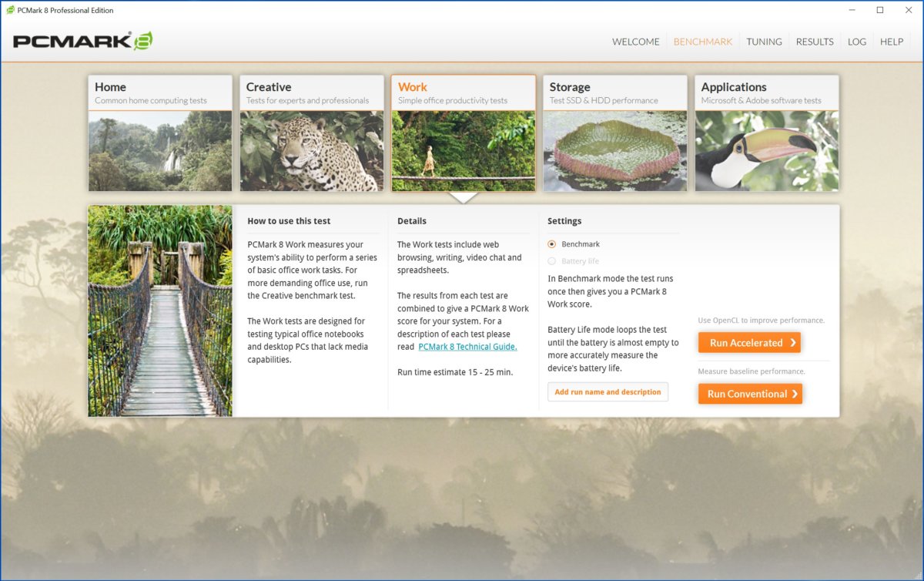Image resolution: width=924 pixels, height=581 pixels.
Task: Minimize the PCMark 8 window
Action: pos(853,10)
